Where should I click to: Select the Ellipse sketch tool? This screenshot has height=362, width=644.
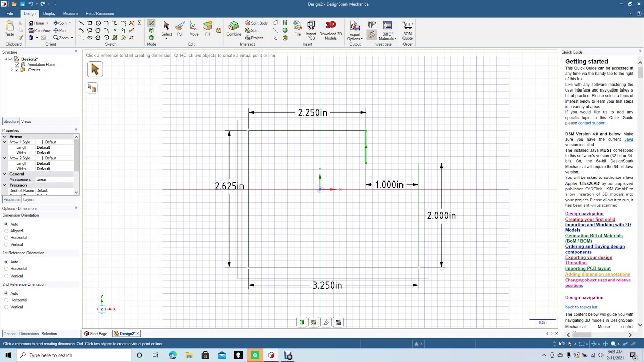pos(90,38)
